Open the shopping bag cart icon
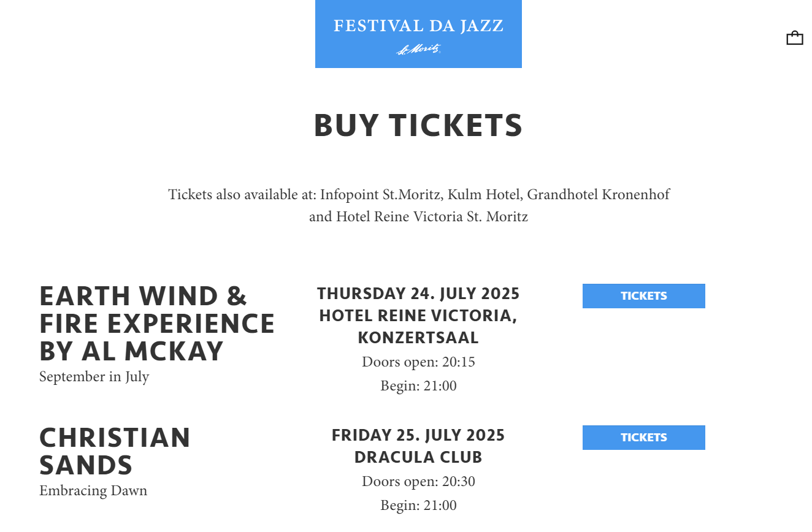This screenshot has height=532, width=812. pos(794,38)
